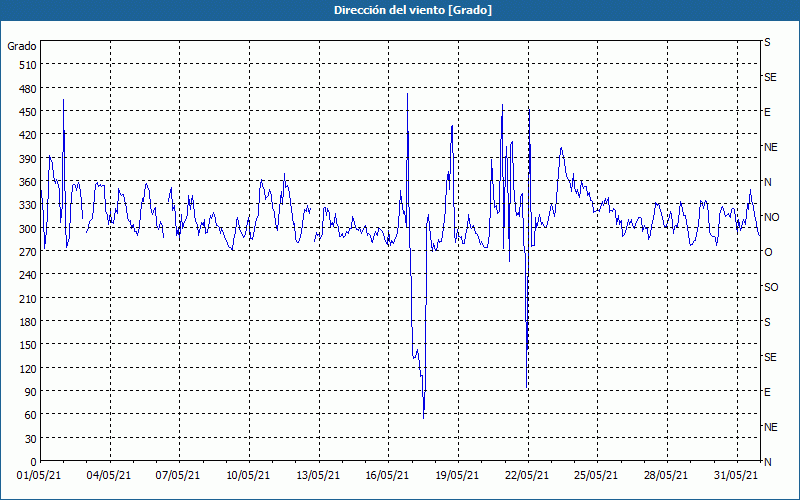Screen dimensions: 800x500
Task: Select the 10/05/21 date label
Action: pos(248,476)
